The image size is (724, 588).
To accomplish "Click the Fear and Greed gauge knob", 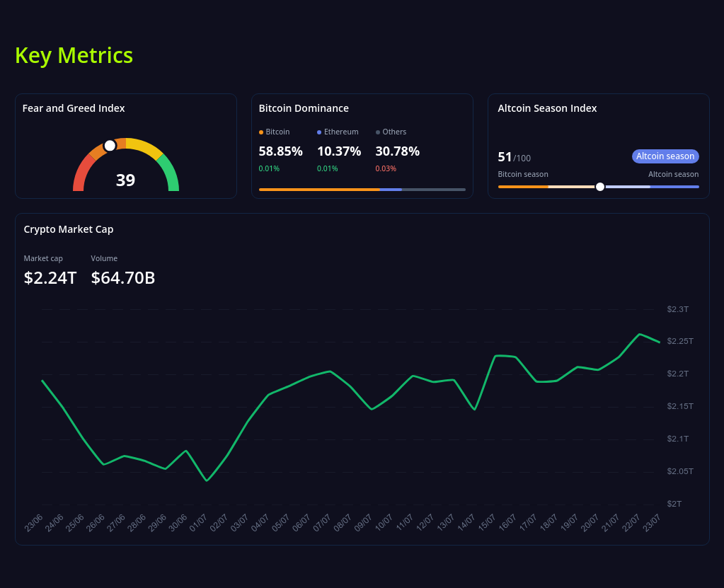I will (x=110, y=146).
